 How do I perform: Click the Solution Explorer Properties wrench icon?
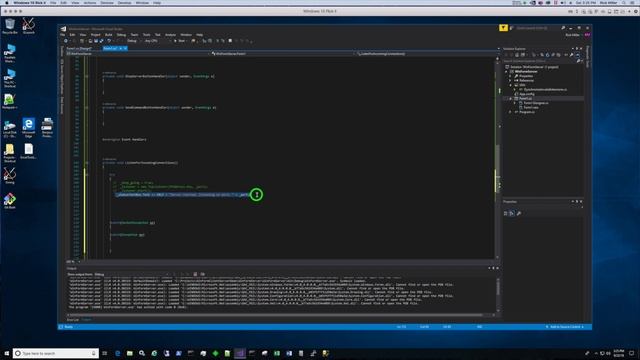pyautogui.click(x=571, y=55)
